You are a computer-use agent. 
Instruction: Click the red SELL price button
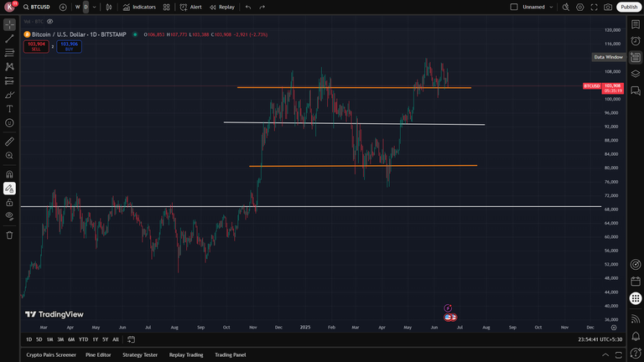[x=36, y=46]
